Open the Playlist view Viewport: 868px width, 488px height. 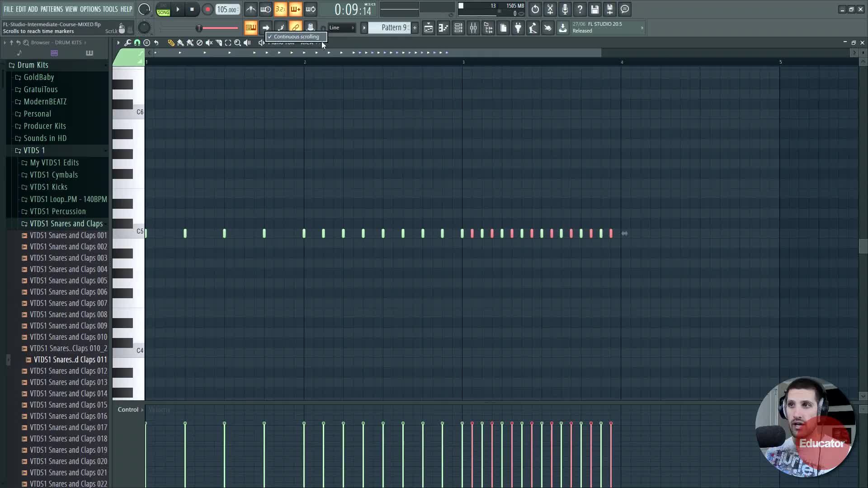[x=428, y=28]
